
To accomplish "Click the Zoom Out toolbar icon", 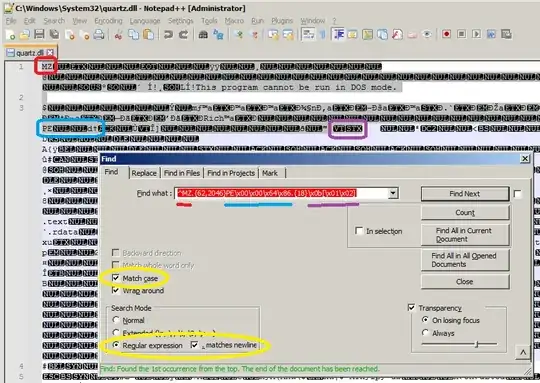I will [255, 34].
